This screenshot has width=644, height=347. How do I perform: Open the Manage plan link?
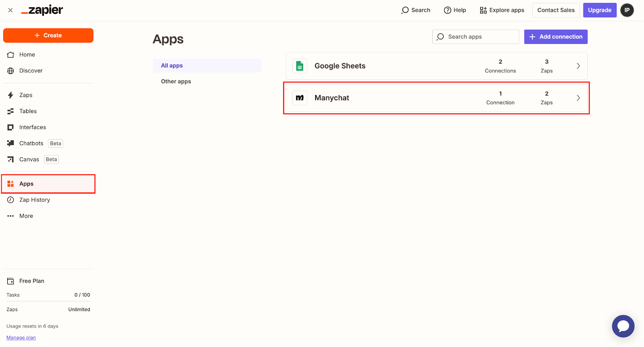[21, 338]
